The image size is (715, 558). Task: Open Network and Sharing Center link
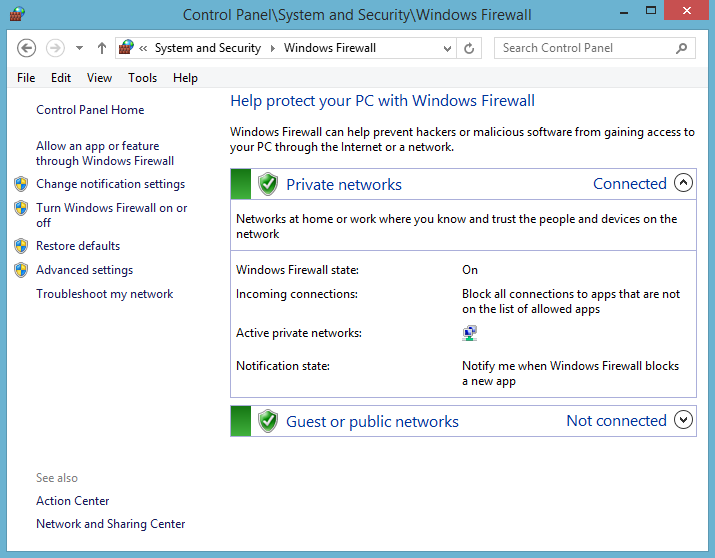pos(111,524)
